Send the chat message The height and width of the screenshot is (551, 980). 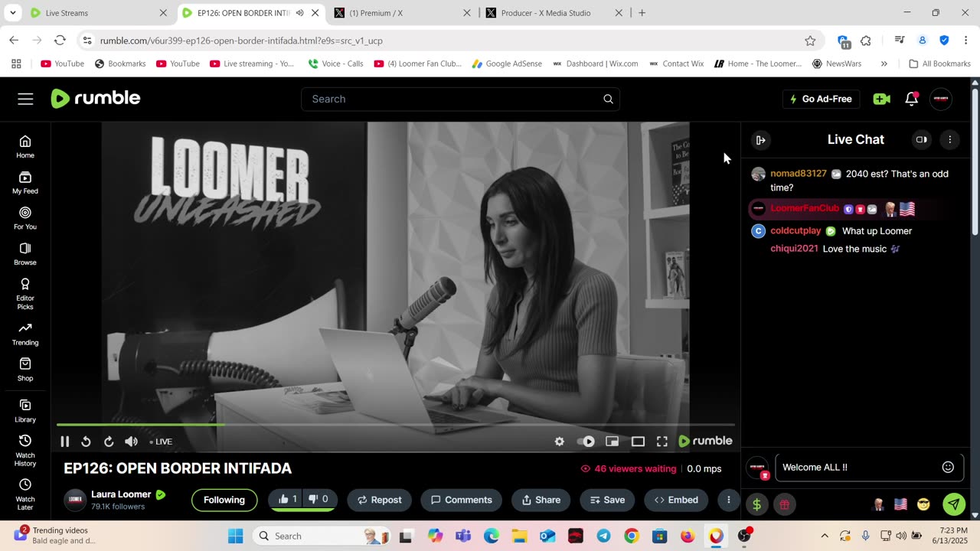(x=953, y=504)
